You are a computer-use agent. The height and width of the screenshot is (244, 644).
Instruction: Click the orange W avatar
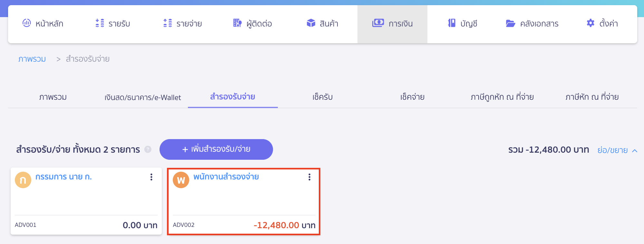(181, 180)
